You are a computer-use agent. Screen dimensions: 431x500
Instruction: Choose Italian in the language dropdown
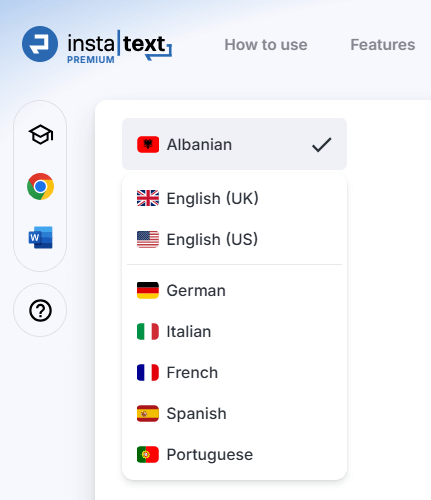[234, 331]
